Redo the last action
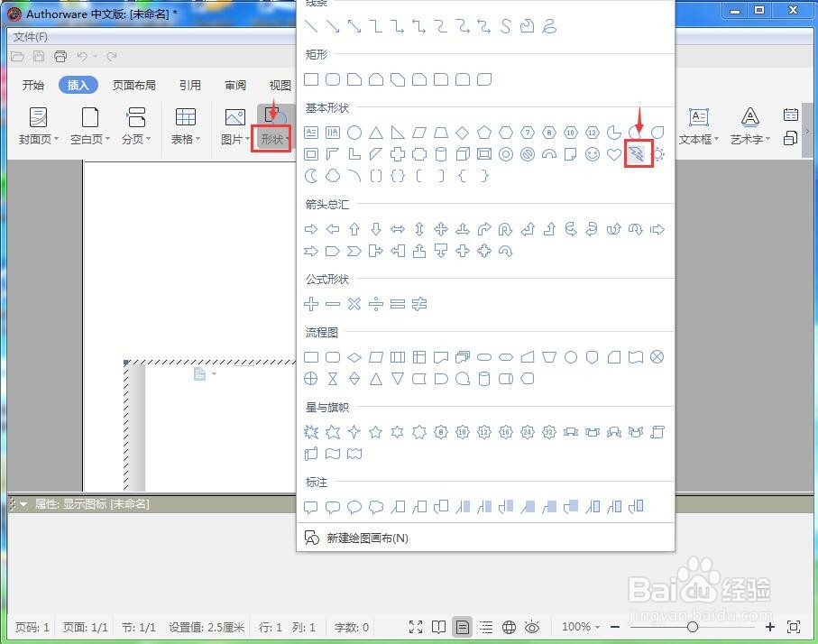 point(111,56)
